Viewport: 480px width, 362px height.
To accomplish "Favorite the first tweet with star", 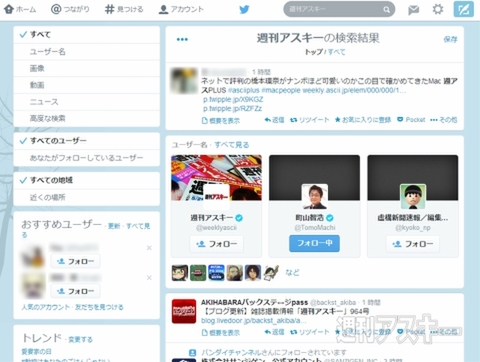I will pos(363,120).
